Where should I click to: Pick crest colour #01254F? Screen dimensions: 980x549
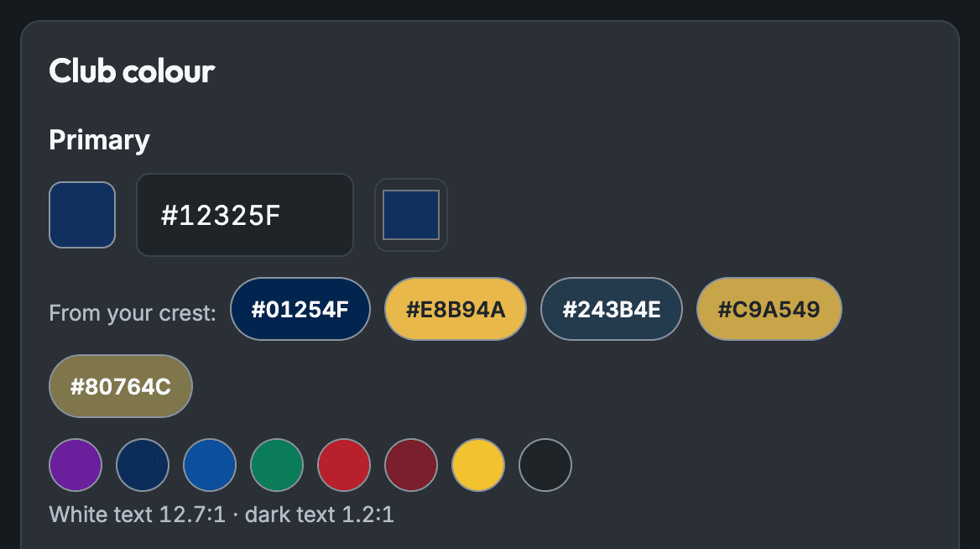(300, 309)
